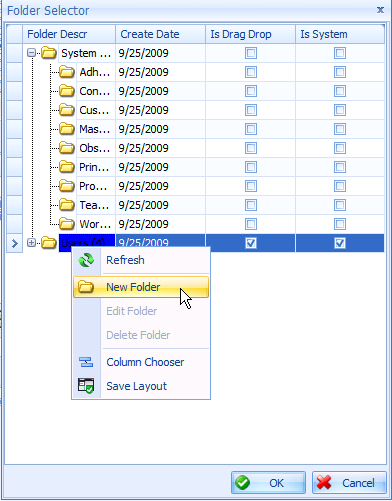Click the Tea... folder icon

[67, 205]
